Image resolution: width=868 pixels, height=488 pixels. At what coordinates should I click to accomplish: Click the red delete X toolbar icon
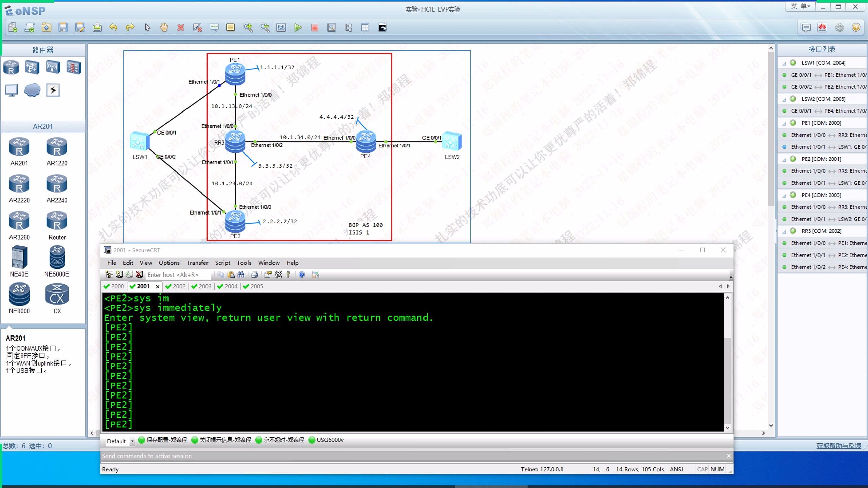pos(181,27)
